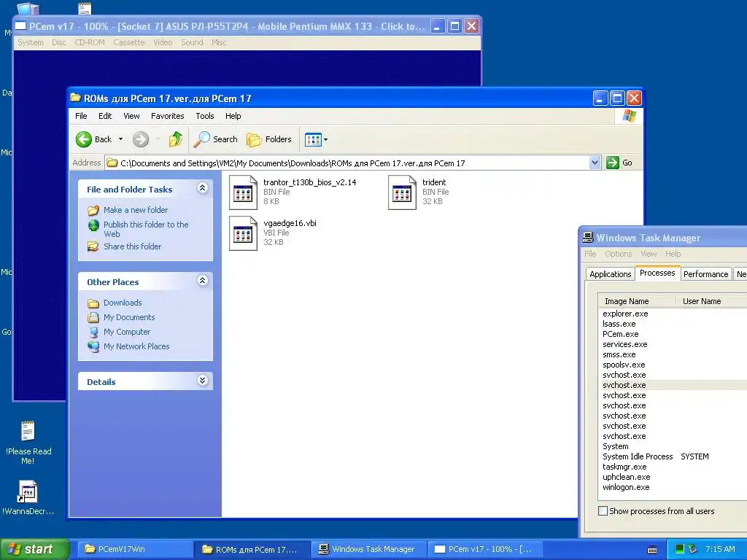747x560 pixels.
Task: Click the green Back arrow icon
Action: coord(84,139)
